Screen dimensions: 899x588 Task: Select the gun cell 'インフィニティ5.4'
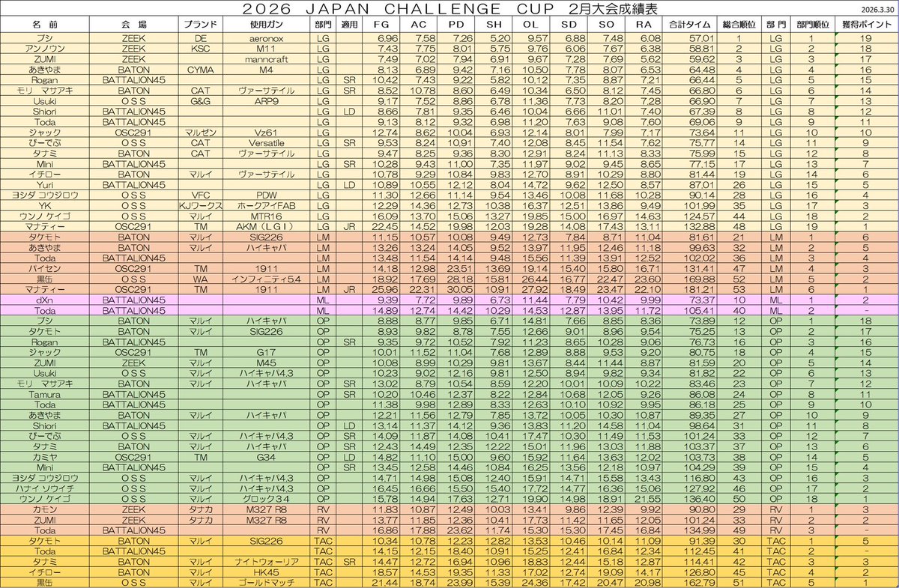[x=267, y=278]
